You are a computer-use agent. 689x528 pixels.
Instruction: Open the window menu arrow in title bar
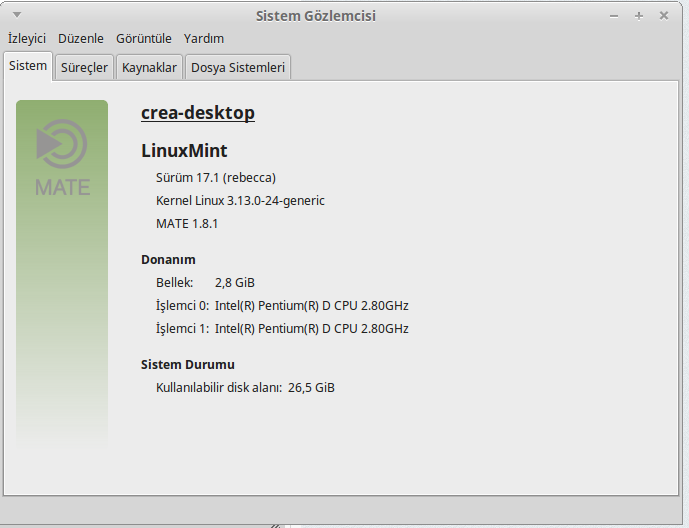click(x=17, y=15)
